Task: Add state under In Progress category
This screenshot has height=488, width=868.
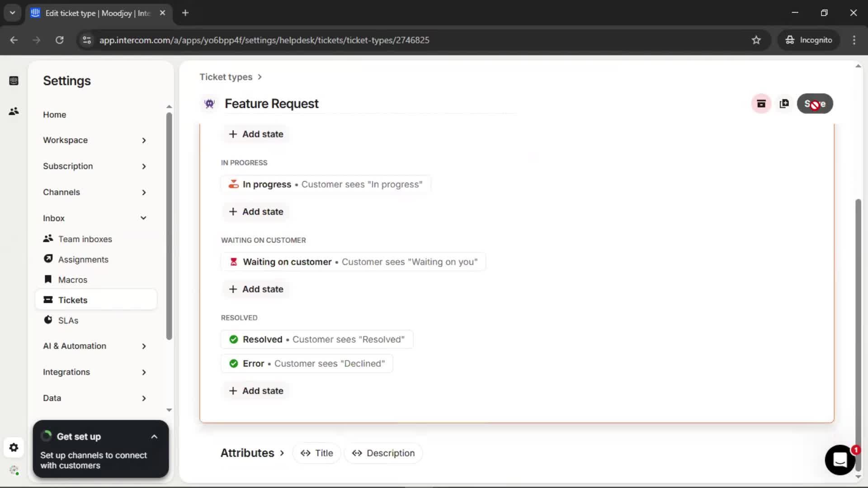Action: pos(256,212)
